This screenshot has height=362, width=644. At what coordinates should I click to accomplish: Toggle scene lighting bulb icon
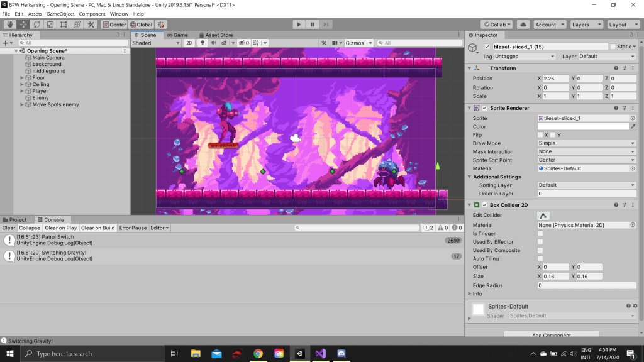click(x=203, y=43)
